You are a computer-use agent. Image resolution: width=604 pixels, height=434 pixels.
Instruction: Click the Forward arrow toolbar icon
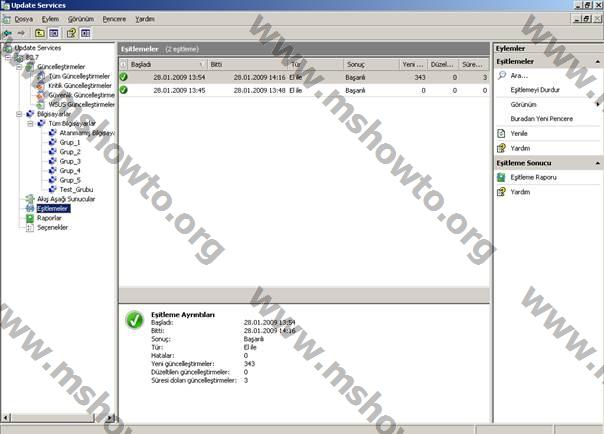(21, 33)
